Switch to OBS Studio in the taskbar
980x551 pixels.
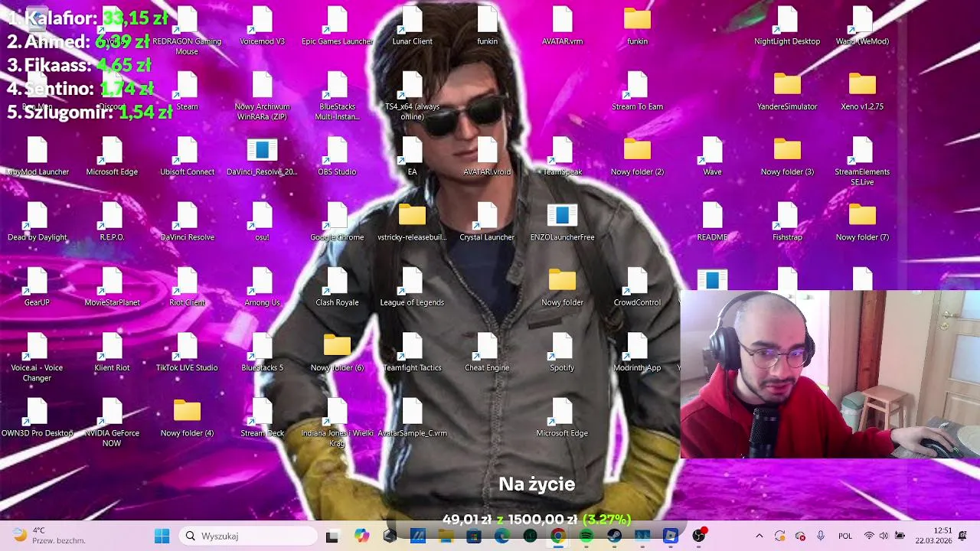[x=698, y=536]
